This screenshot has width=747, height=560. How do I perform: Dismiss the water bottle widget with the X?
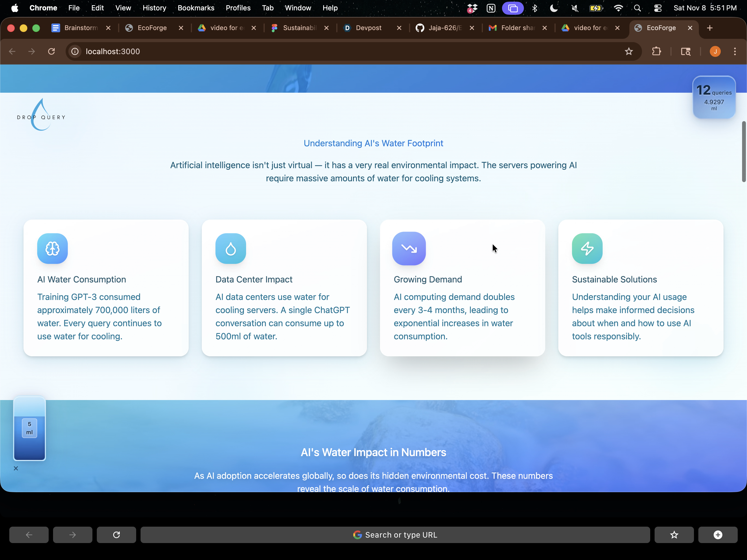pyautogui.click(x=16, y=468)
